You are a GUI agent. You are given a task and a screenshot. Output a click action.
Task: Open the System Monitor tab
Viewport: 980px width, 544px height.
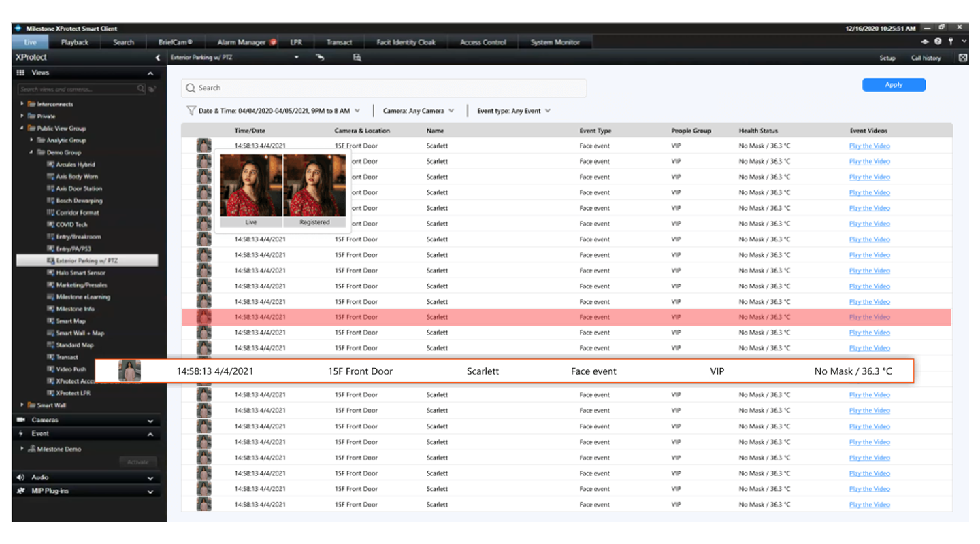555,42
